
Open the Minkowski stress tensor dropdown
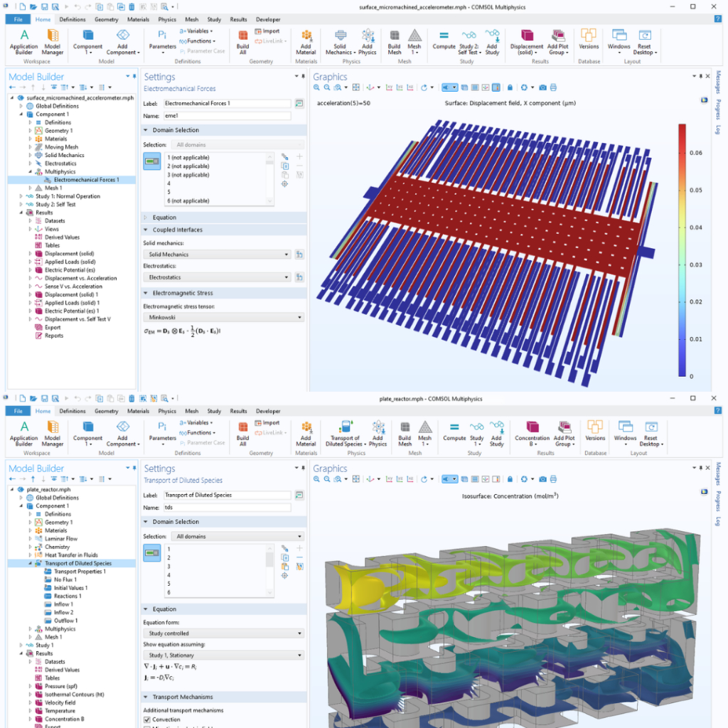[x=223, y=317]
